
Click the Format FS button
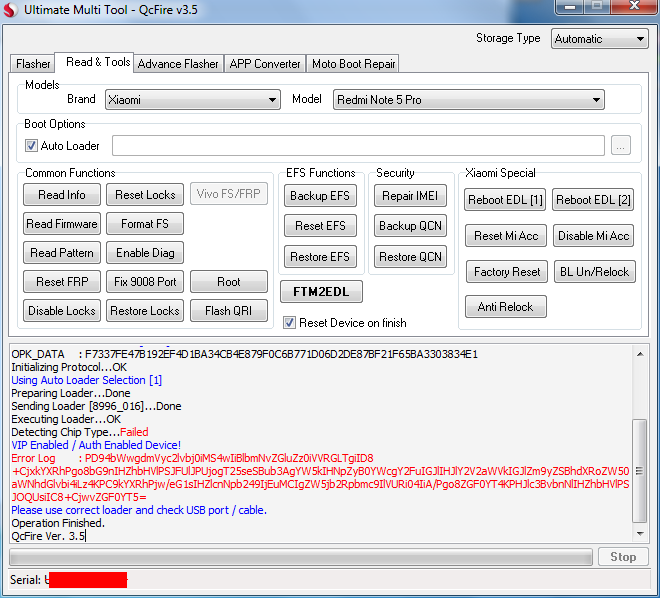click(x=145, y=223)
